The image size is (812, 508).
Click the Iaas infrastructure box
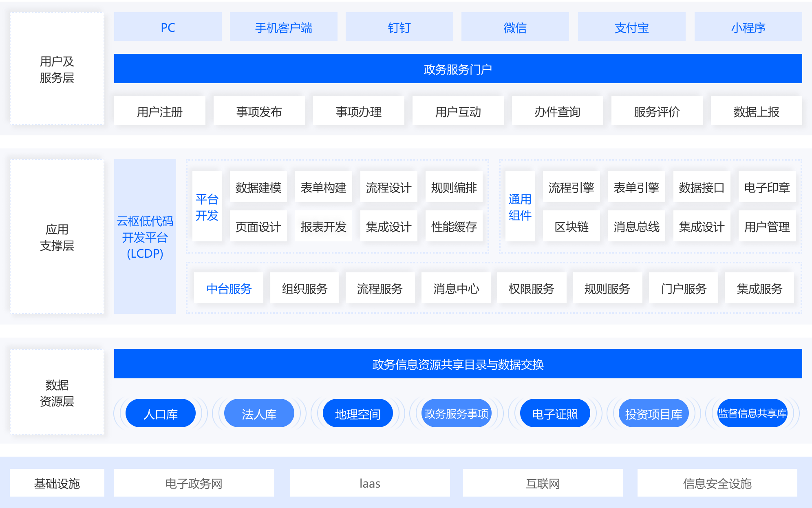click(x=370, y=483)
